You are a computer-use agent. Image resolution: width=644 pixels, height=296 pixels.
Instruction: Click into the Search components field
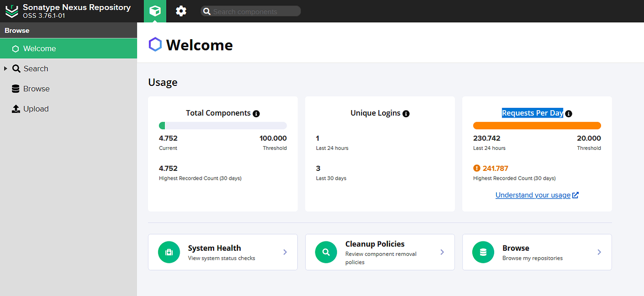click(254, 12)
